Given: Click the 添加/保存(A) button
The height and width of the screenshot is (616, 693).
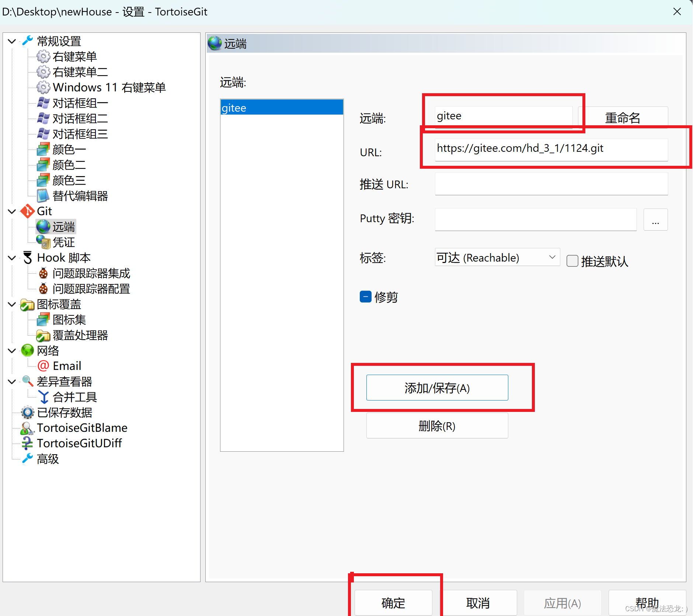Looking at the screenshot, I should [x=437, y=388].
